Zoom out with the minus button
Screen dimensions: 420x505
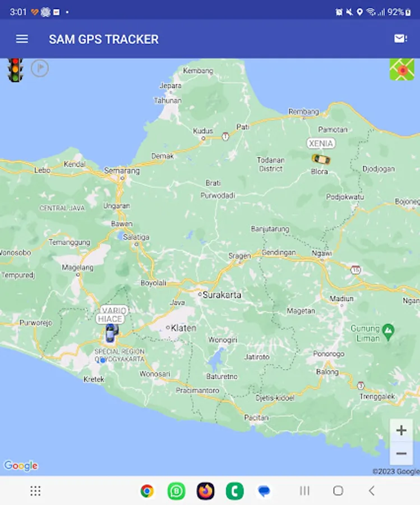(401, 453)
